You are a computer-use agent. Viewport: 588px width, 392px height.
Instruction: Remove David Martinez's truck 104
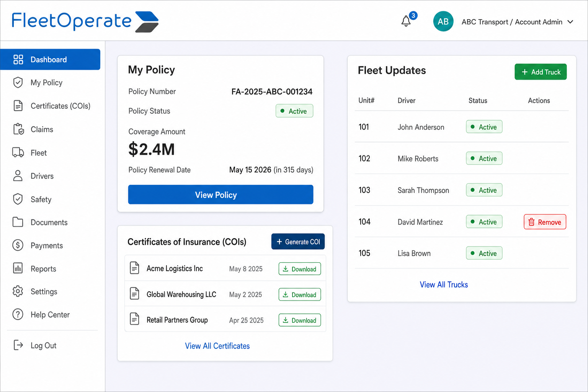[x=545, y=222]
